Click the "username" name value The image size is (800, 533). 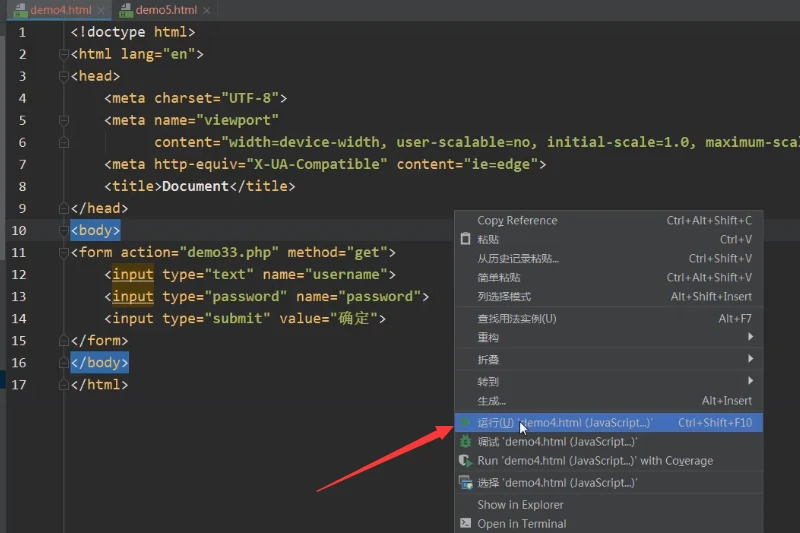click(x=346, y=274)
